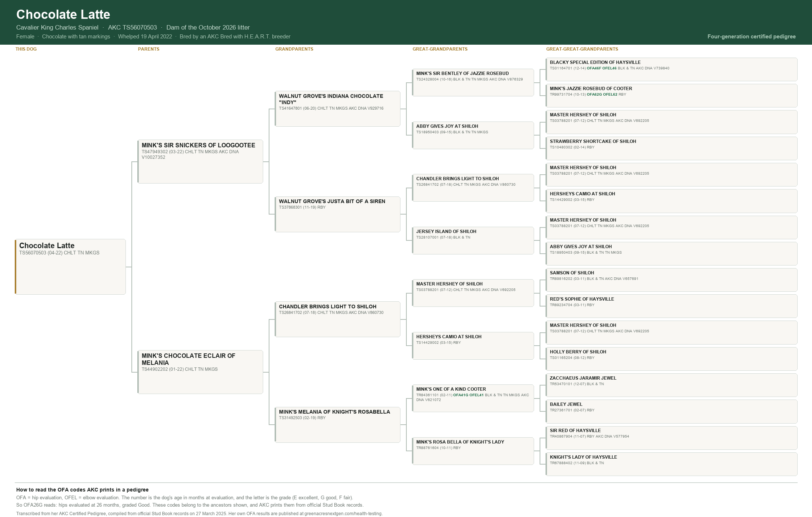Click the AKC TS56070503 registration in header
This screenshot has height=517, width=812.
pos(133,27)
